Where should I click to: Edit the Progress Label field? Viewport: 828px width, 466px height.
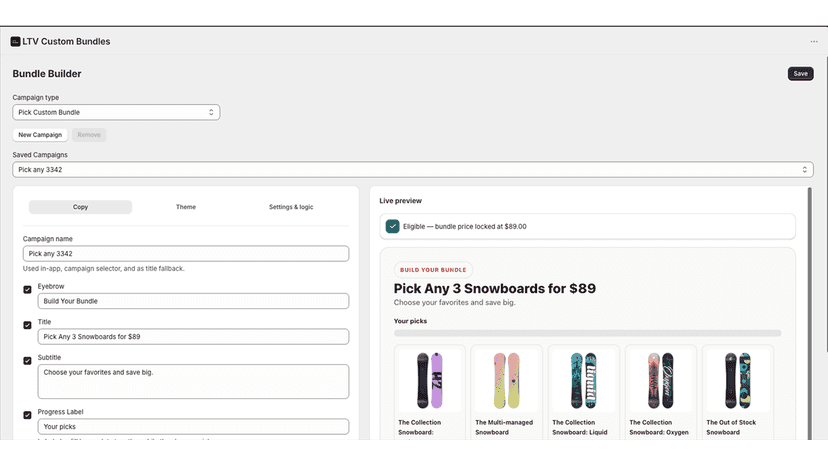(x=193, y=426)
